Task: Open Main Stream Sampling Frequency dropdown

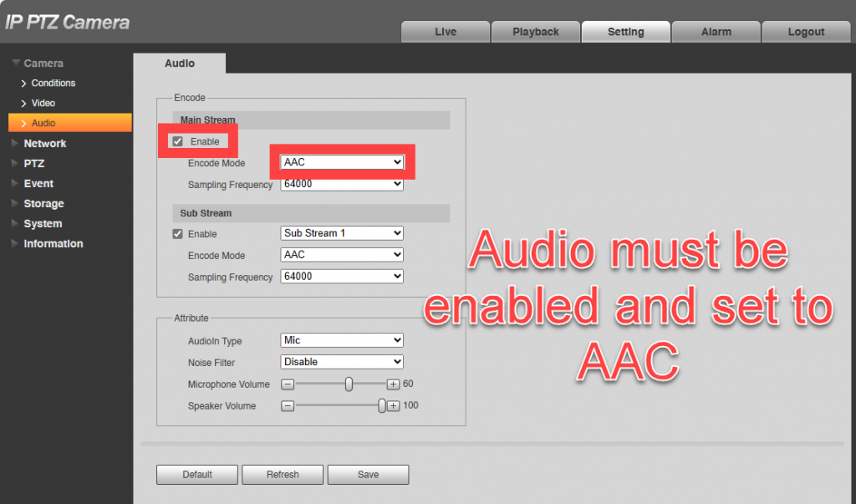Action: (342, 185)
